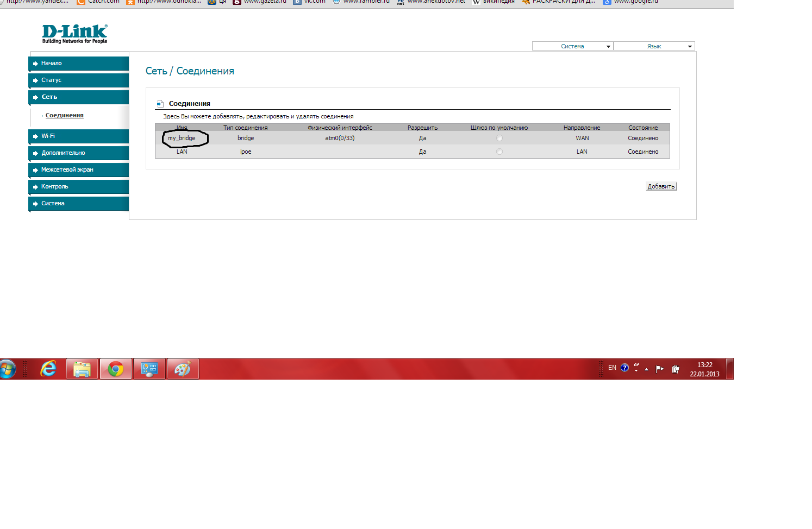Show hidden tray icons arrow
This screenshot has width=812, height=529.
[x=646, y=369]
